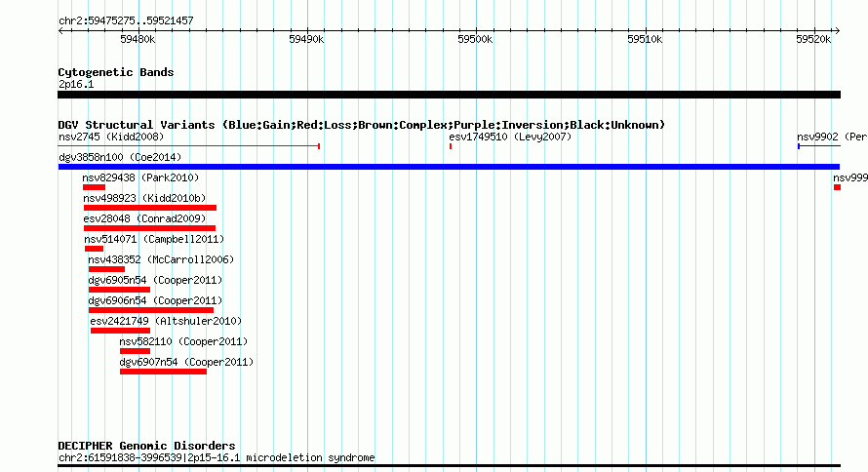Viewport: 868px width, 472px height.
Task: Open nsv438352 (McCarroll2006) variant label
Action: coord(161,259)
